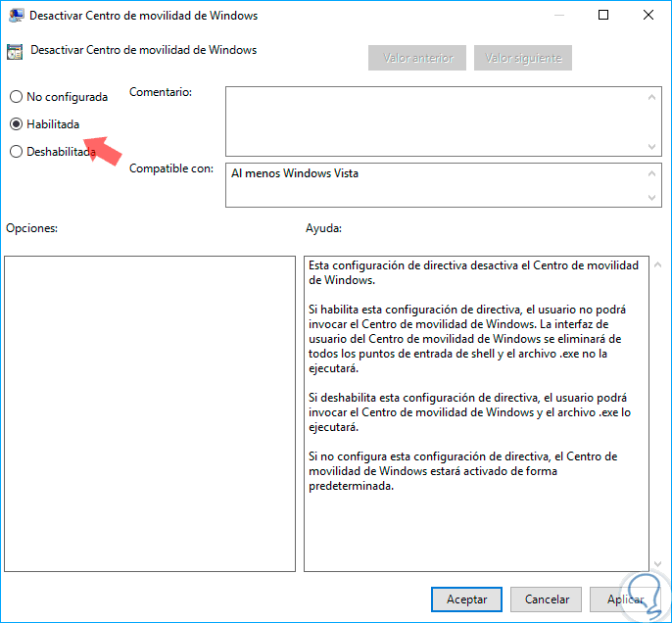Click the 'Comentario:' label
672x623 pixels.
coord(161,92)
